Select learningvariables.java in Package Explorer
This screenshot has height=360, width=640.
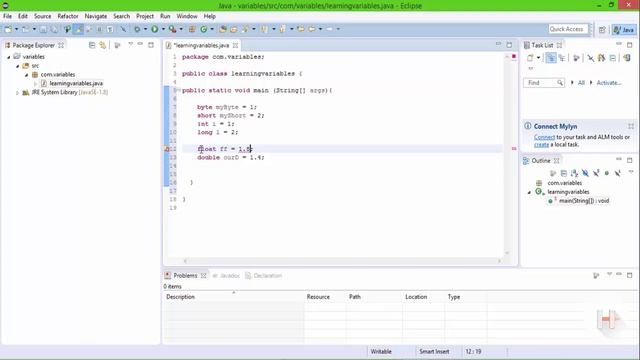pyautogui.click(x=76, y=83)
